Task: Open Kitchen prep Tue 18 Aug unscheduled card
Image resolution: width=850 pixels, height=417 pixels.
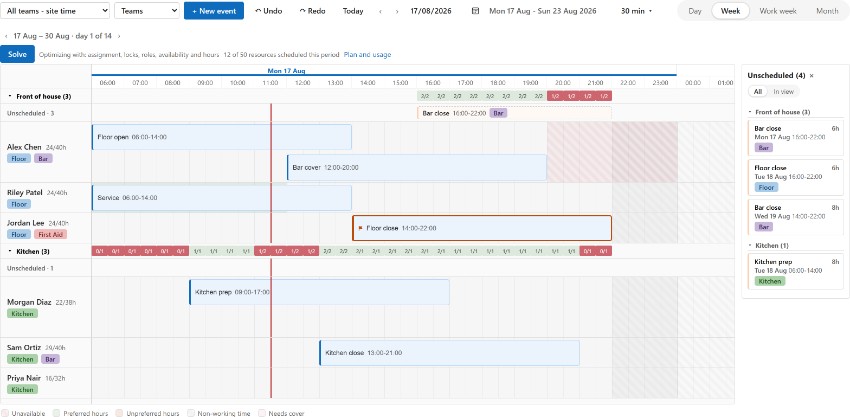Action: click(796, 270)
